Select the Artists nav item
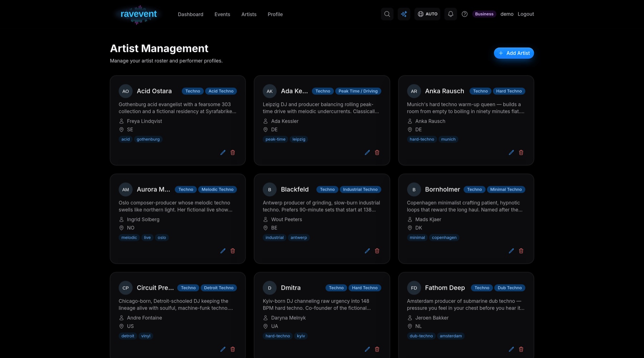Image resolution: width=644 pixels, height=358 pixels. (x=249, y=14)
